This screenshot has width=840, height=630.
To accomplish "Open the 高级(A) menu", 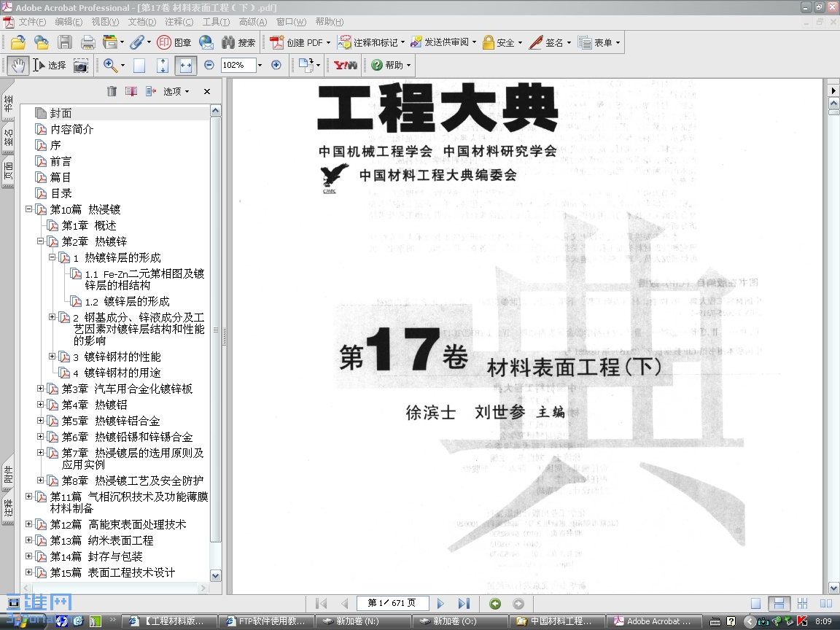I will (x=253, y=21).
